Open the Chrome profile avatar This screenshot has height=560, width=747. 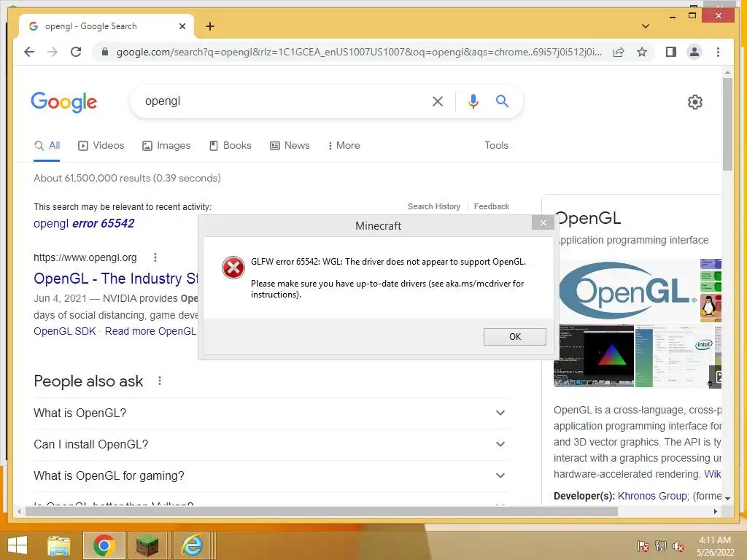pyautogui.click(x=694, y=52)
